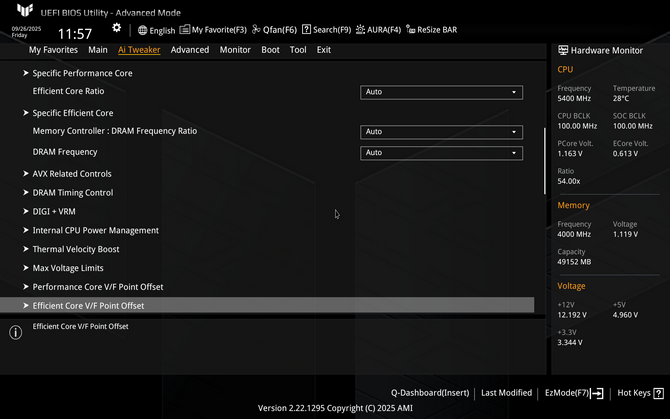The image size is (670, 419).
Task: Open Efficient Core V/F Point Offset
Action: tap(267, 305)
